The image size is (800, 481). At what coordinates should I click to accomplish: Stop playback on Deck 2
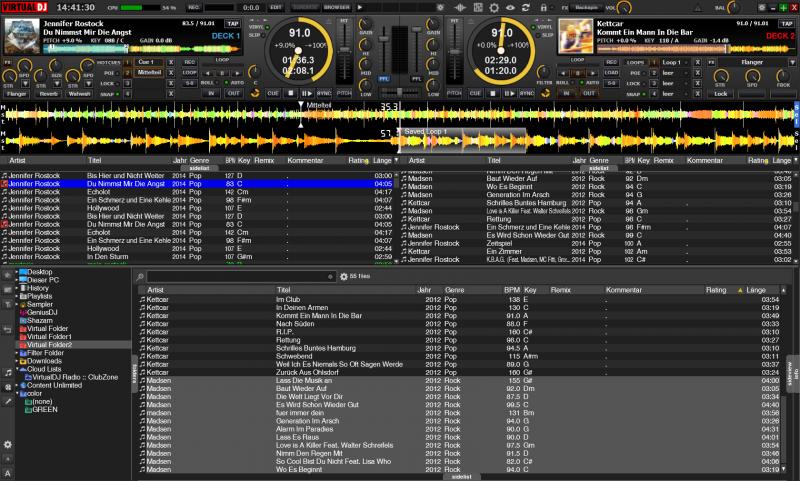coord(492,93)
